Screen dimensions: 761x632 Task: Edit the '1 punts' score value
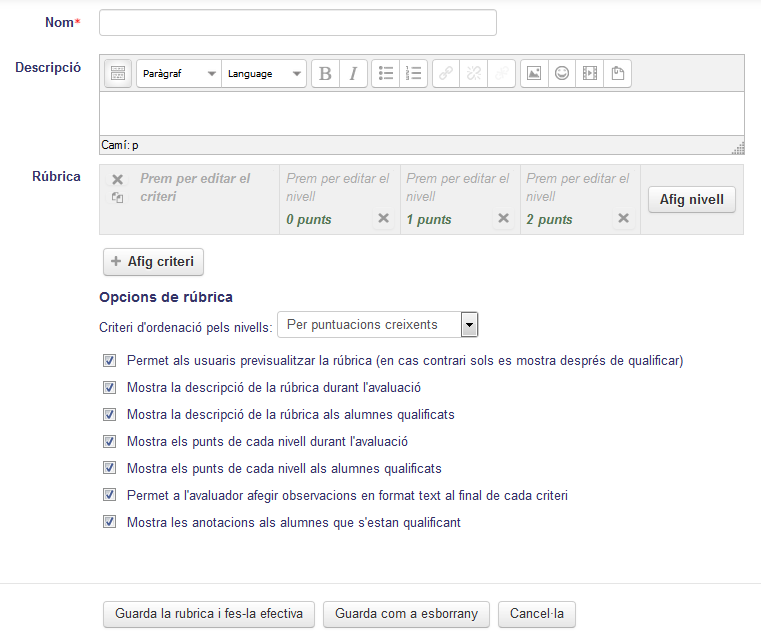429,219
